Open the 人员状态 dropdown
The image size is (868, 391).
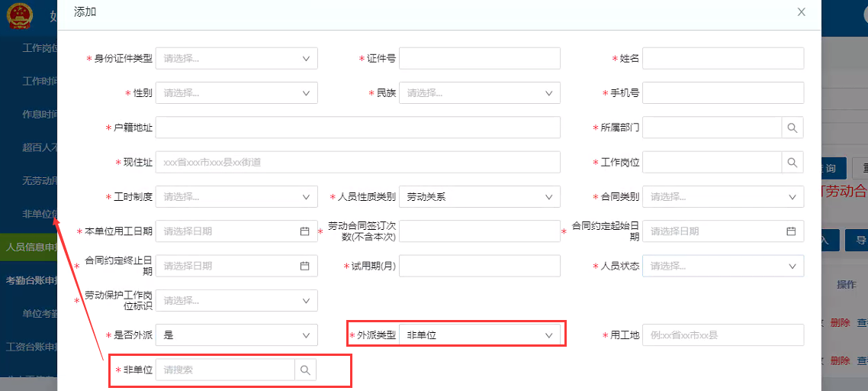pos(723,267)
